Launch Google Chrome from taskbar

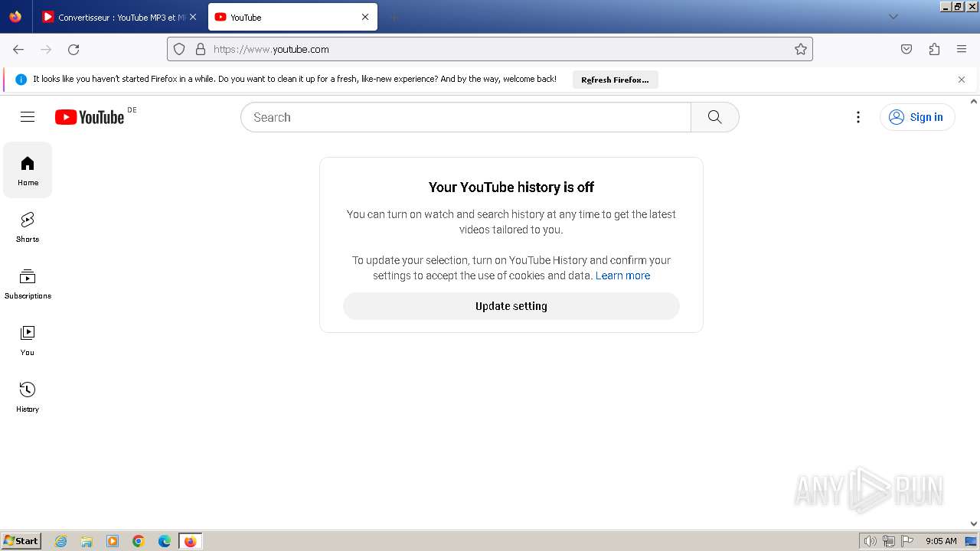(139, 541)
